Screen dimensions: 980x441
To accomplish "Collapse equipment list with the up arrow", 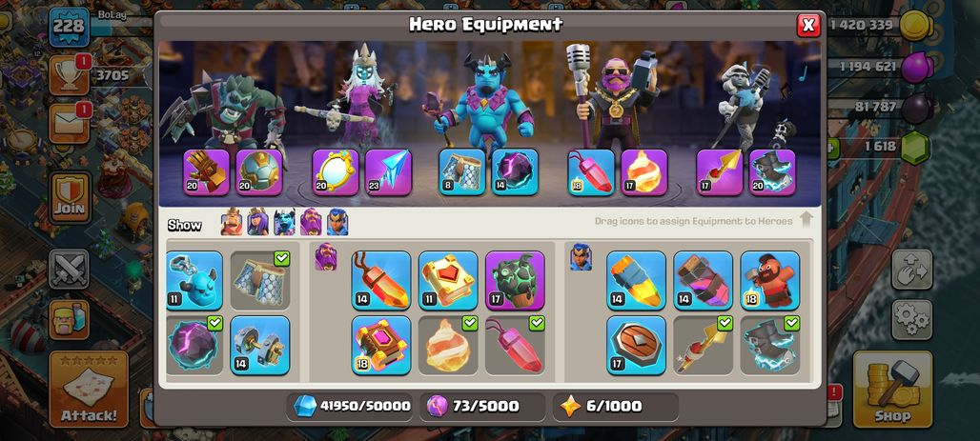I will pyautogui.click(x=806, y=220).
